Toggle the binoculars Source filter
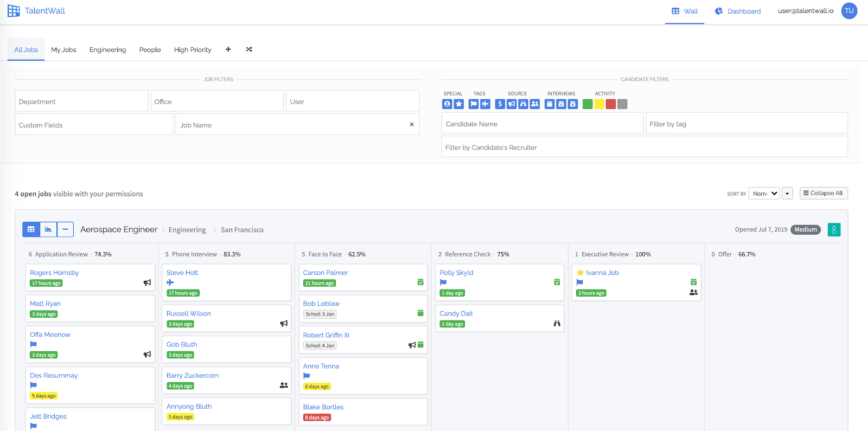The image size is (868, 431). click(523, 104)
